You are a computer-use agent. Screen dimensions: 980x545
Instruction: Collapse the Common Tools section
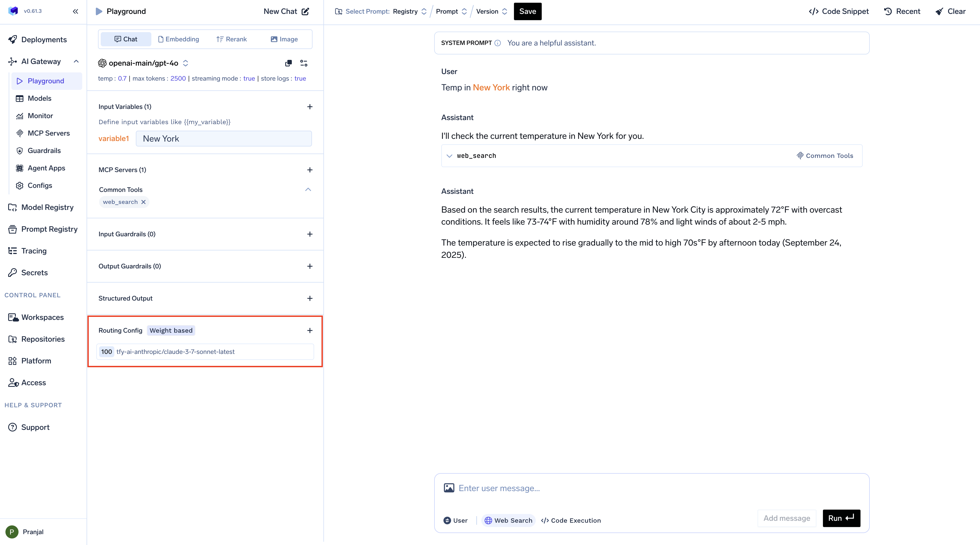click(x=308, y=189)
